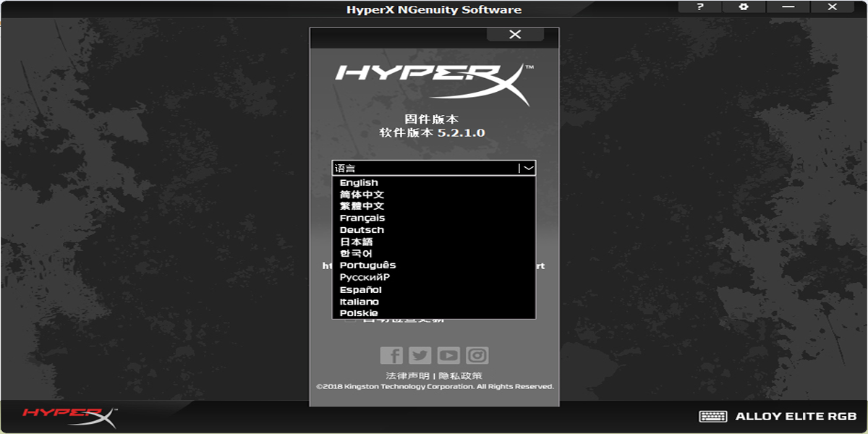This screenshot has height=434, width=868.
Task: Click the 固件版本 firmware version text
Action: click(x=432, y=119)
